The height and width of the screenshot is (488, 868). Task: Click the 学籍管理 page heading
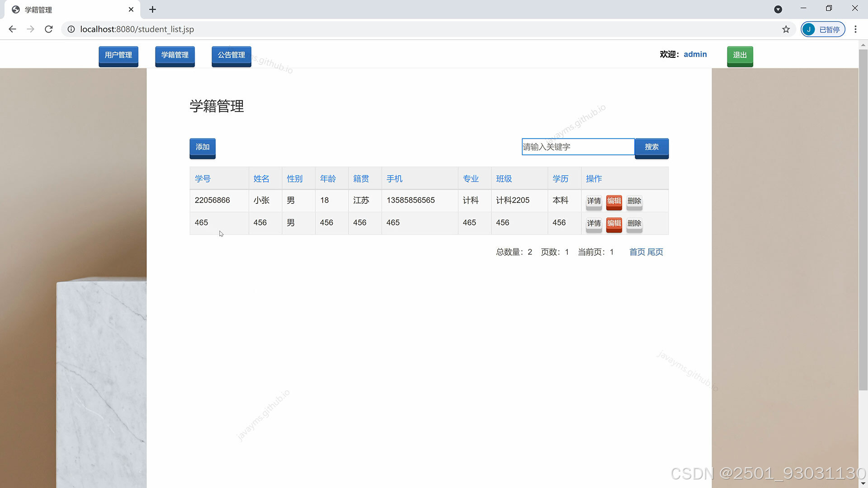pos(217,106)
